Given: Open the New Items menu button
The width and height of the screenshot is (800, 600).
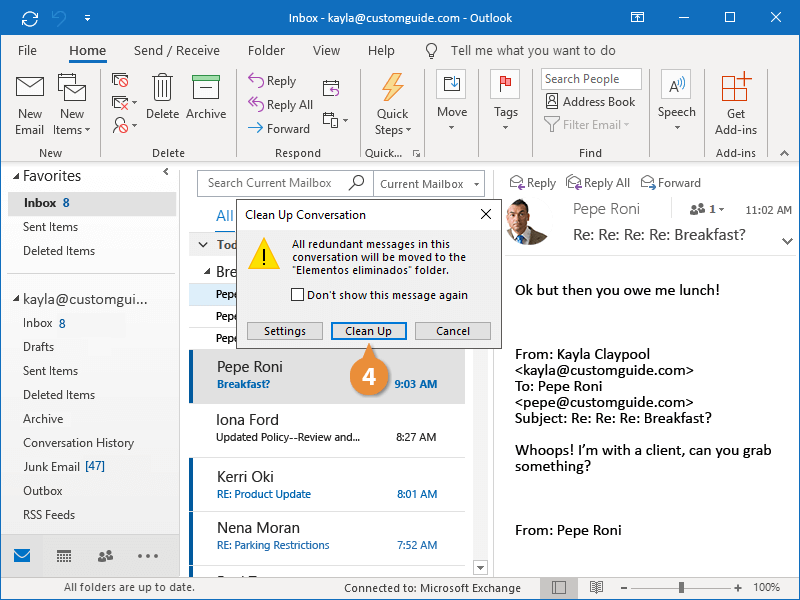Looking at the screenshot, I should pyautogui.click(x=71, y=105).
